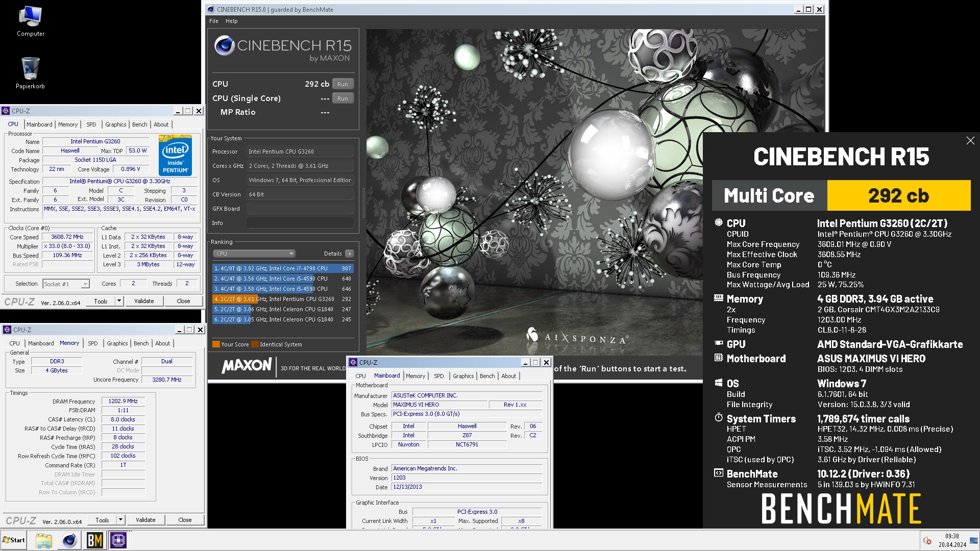Viewport: 980px width, 551px height.
Task: Open the Computer desktop icon
Action: coord(30,21)
